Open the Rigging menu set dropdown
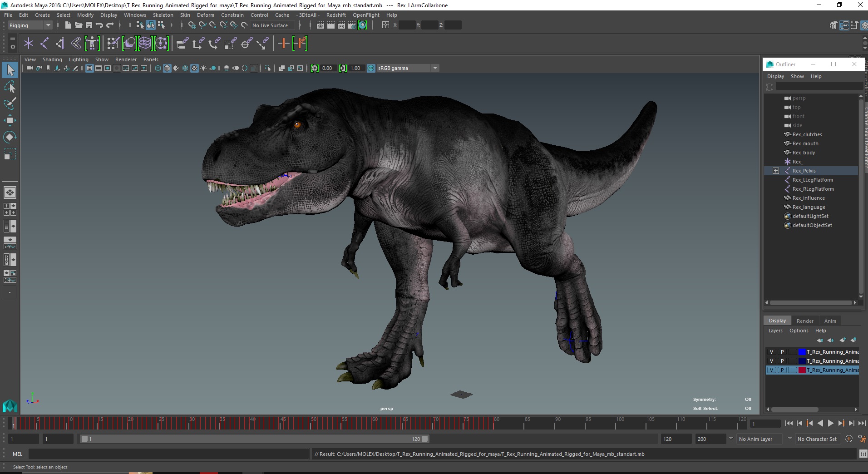This screenshot has width=868, height=474. pyautogui.click(x=30, y=25)
